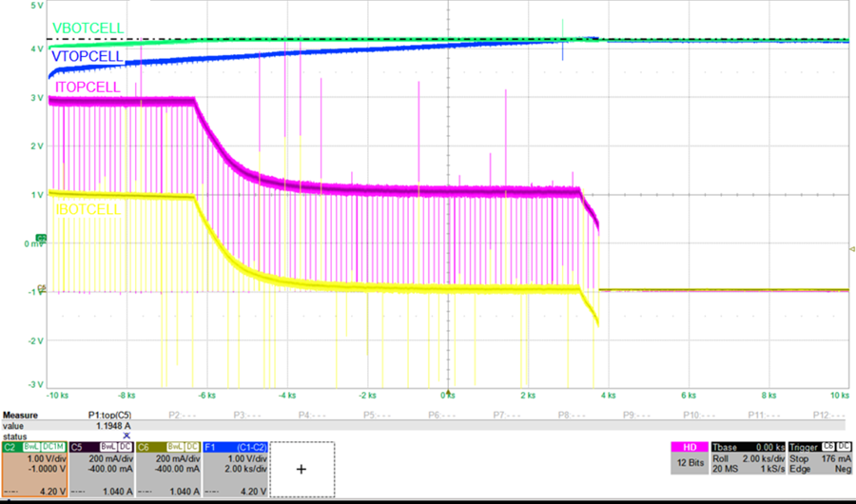856x504 pixels.
Task: Click the blue status icon under P1
Action: point(126,436)
